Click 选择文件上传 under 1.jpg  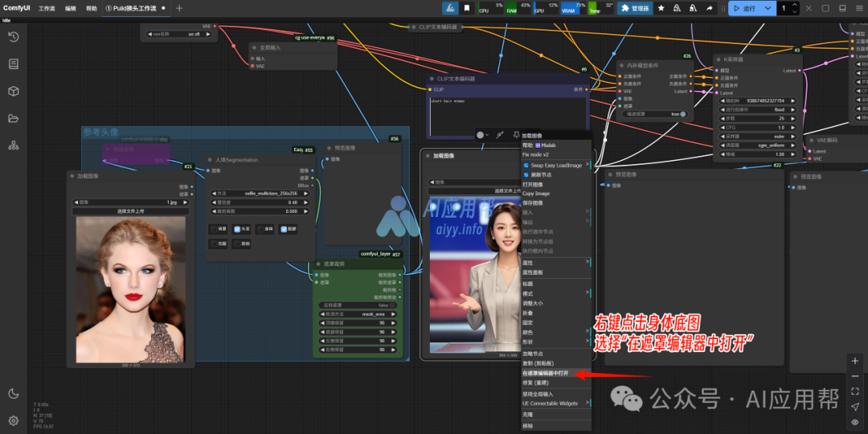131,211
